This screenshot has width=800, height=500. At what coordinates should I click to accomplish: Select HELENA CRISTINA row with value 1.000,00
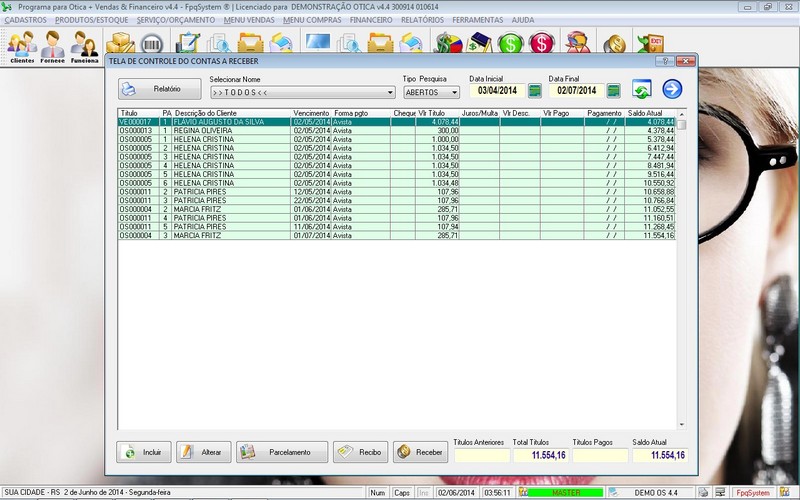[x=396, y=139]
